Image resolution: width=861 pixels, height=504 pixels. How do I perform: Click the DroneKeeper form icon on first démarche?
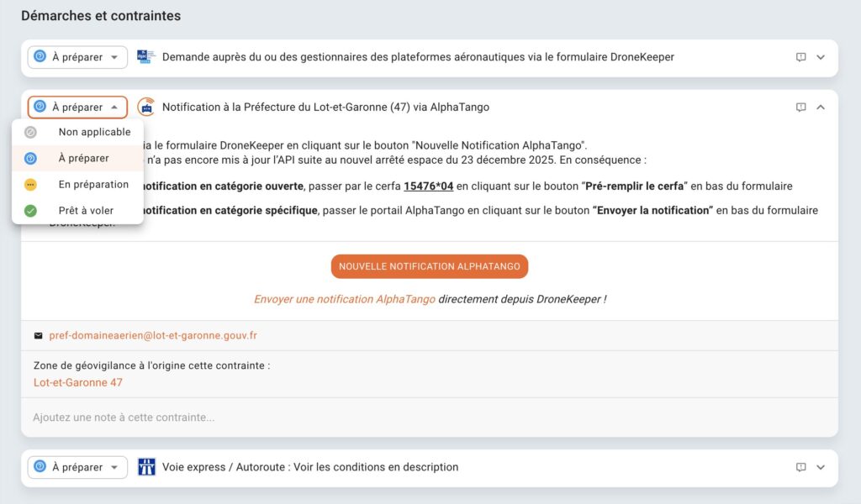pyautogui.click(x=144, y=57)
